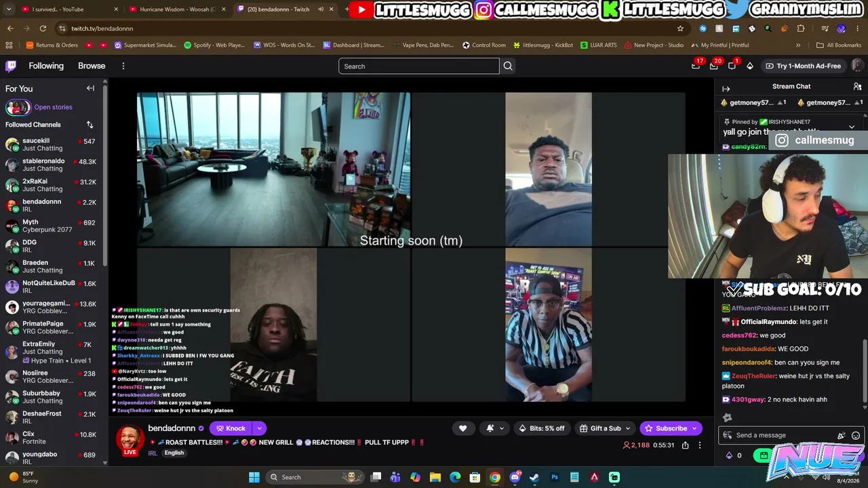Click the Windows Start button
This screenshot has height=488, width=868.
(254, 477)
